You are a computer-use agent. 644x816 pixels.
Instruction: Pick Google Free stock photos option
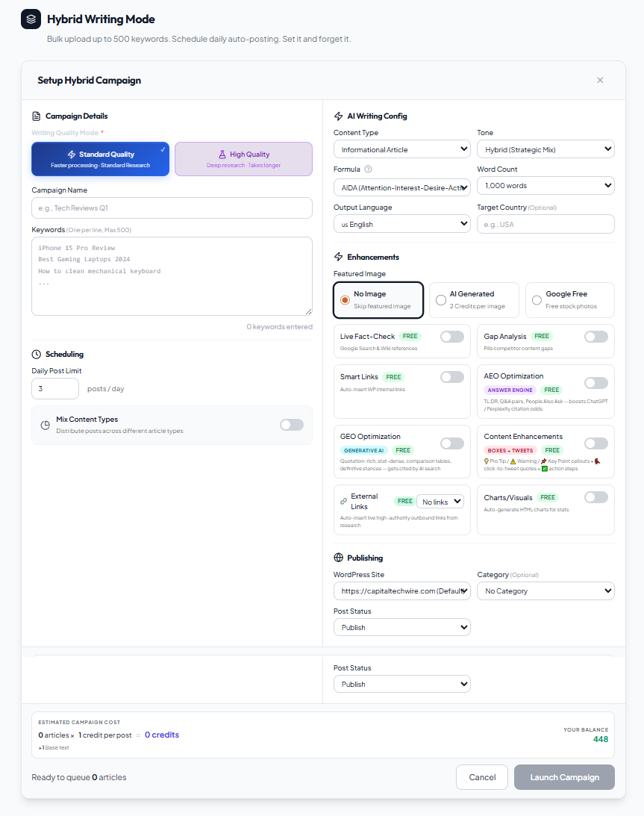click(569, 300)
